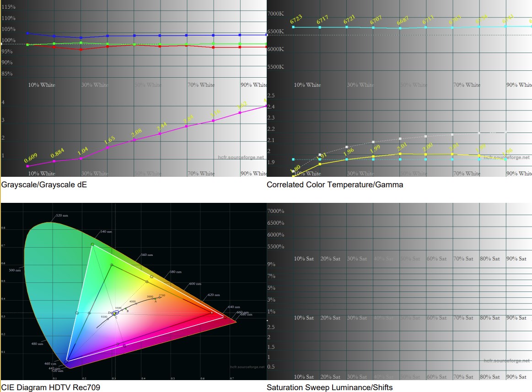Select the 0.609 dE value label
The image size is (532, 392).
31,158
